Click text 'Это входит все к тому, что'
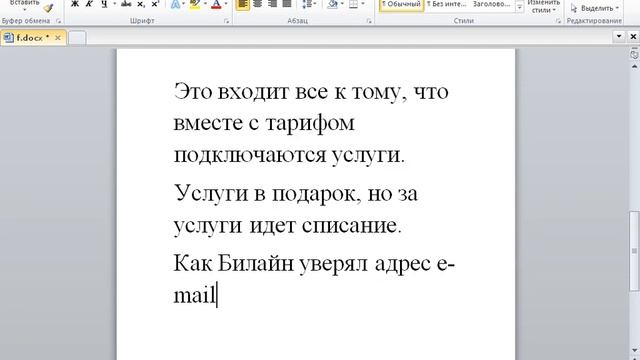This screenshot has height=360, width=640. (311, 92)
